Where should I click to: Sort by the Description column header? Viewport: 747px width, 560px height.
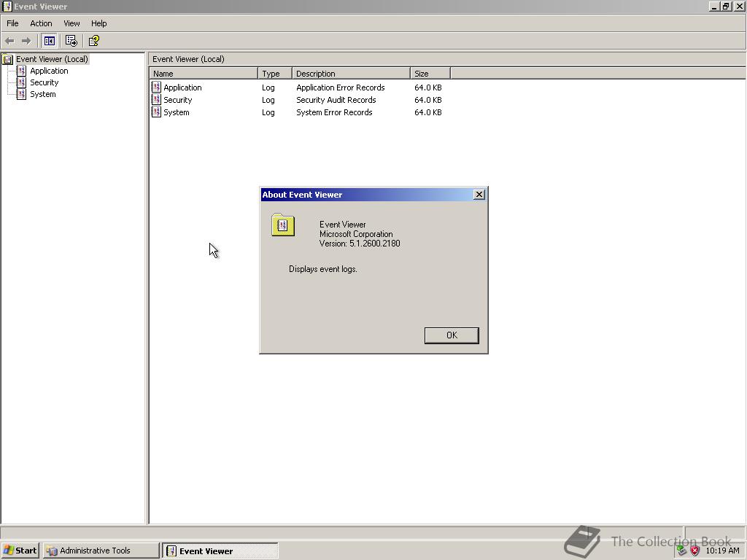point(351,74)
